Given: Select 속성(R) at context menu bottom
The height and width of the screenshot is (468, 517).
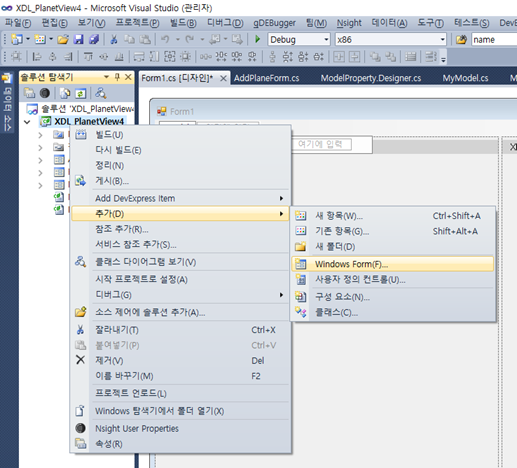Looking at the screenshot, I should [x=180, y=444].
